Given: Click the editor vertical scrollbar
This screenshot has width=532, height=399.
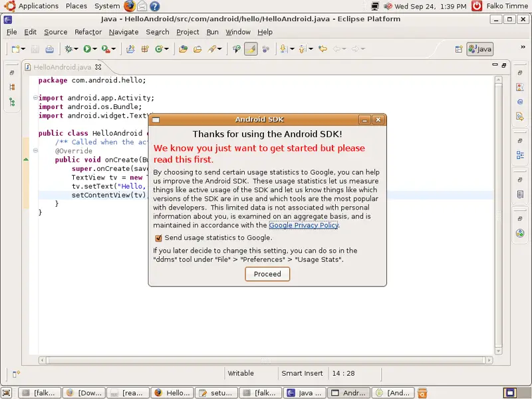Looking at the screenshot, I should [x=498, y=215].
